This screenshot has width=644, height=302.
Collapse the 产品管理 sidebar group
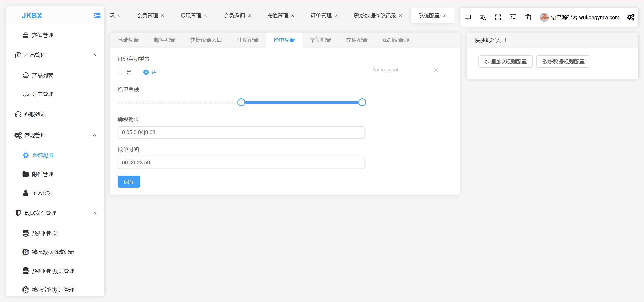tap(94, 55)
